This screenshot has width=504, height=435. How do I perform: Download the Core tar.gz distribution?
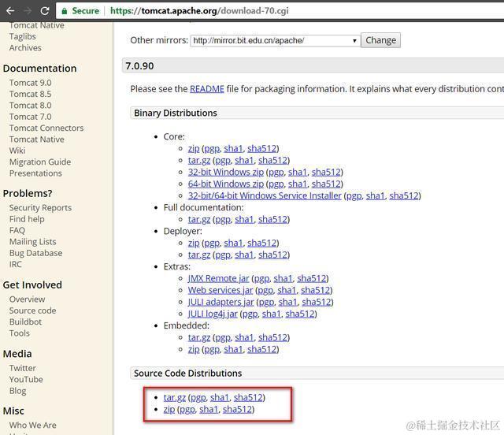click(x=199, y=160)
